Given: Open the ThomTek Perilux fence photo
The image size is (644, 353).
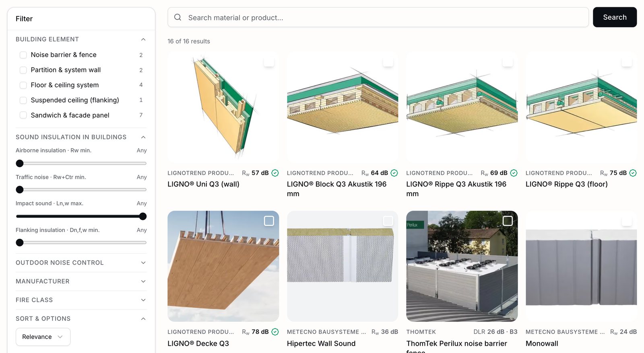Looking at the screenshot, I should (x=462, y=266).
